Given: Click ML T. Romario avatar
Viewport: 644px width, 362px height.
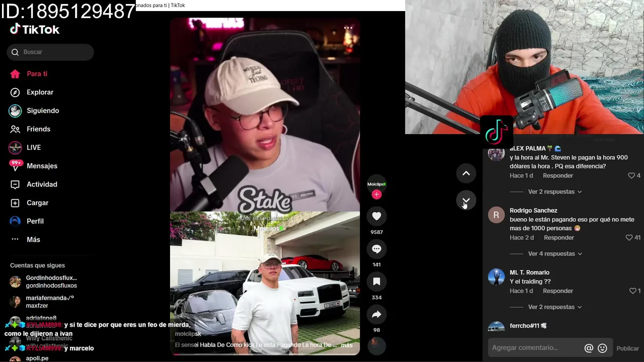Looking at the screenshot, I should tap(496, 277).
